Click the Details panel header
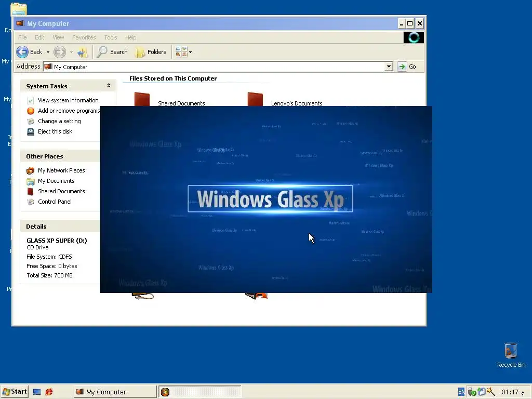Screen dimensions: 532x399 60,227
